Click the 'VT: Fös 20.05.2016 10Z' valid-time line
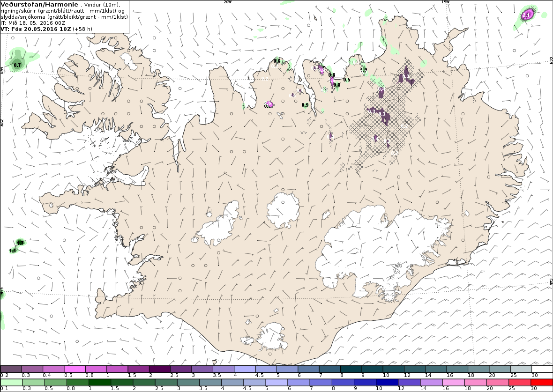 36,29
